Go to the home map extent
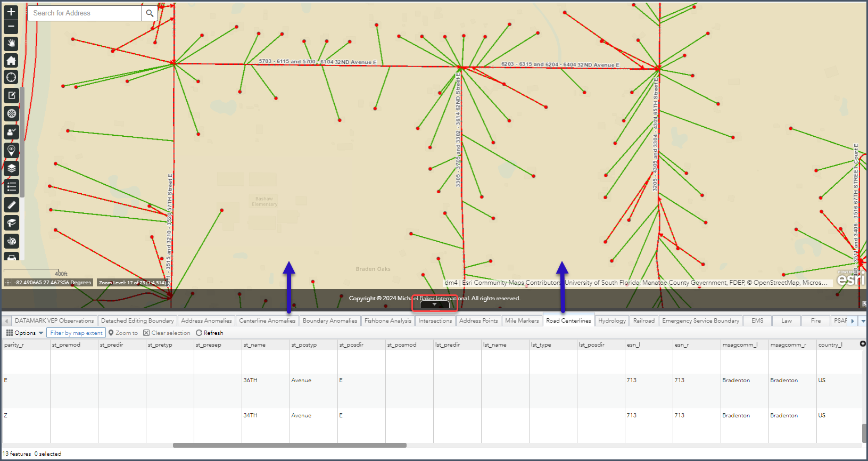 pos(11,61)
